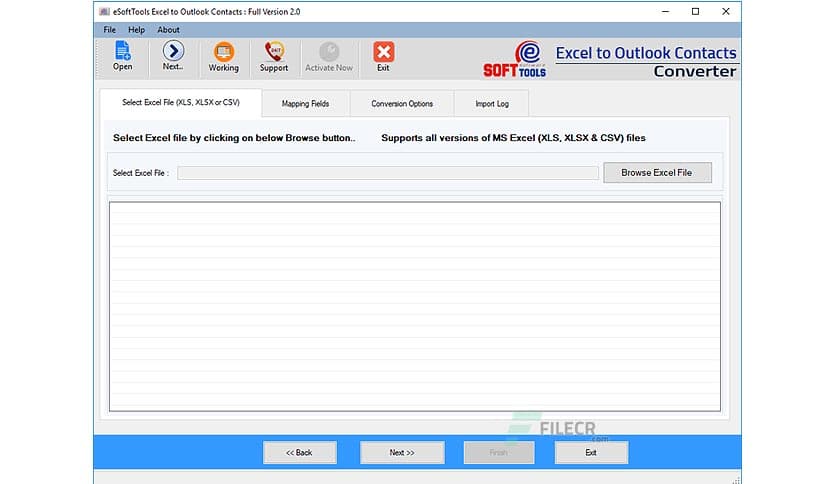Maximize the eSoftTools window
836x484 pixels.
(x=695, y=11)
